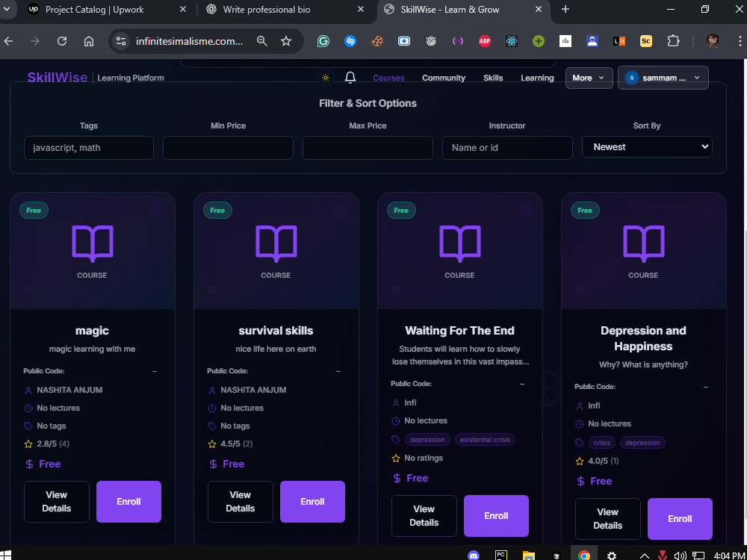747x560 pixels.
Task: Enroll in Waiting For The End
Action: 497,516
